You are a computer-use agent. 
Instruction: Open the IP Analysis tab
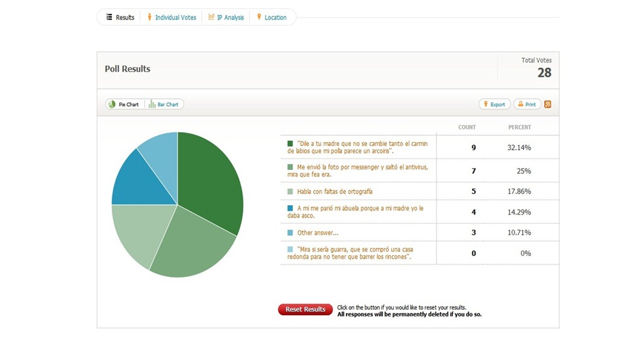click(226, 17)
